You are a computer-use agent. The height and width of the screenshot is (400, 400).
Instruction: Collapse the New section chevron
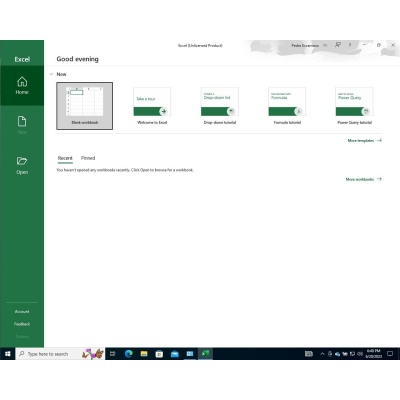point(51,74)
